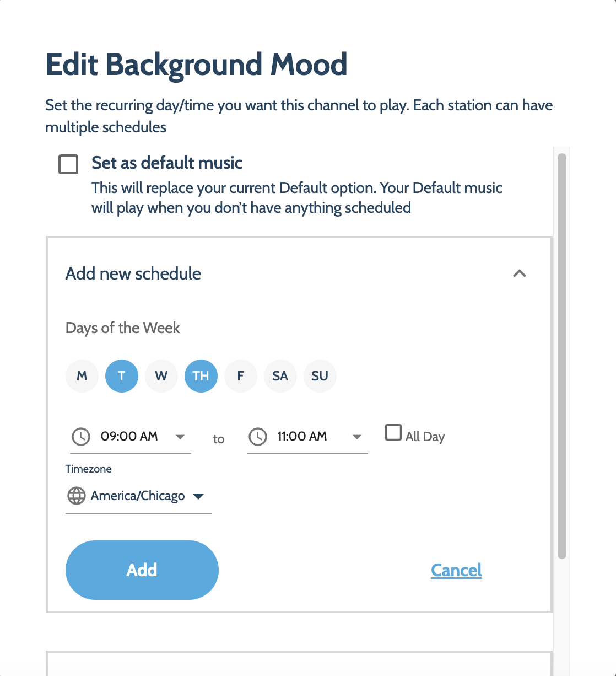Select Sunday day button

[x=320, y=376]
